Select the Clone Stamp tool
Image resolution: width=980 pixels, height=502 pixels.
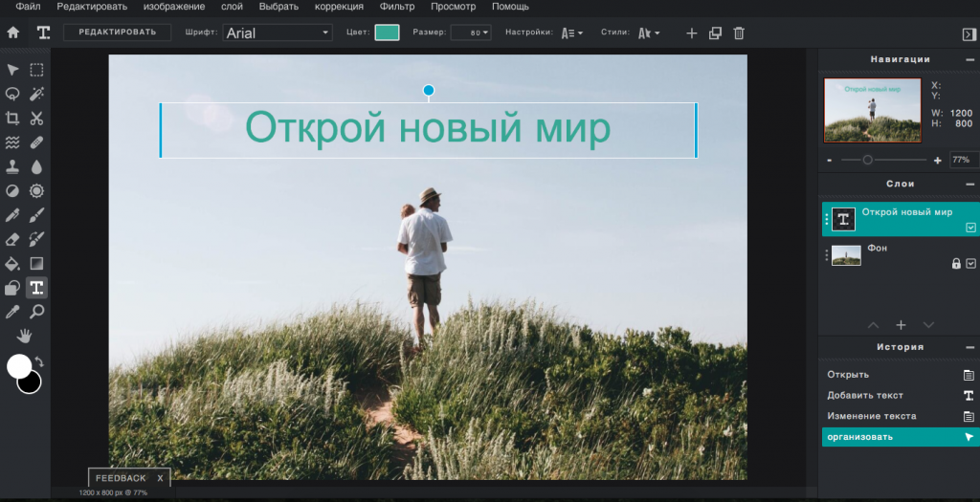click(x=12, y=166)
